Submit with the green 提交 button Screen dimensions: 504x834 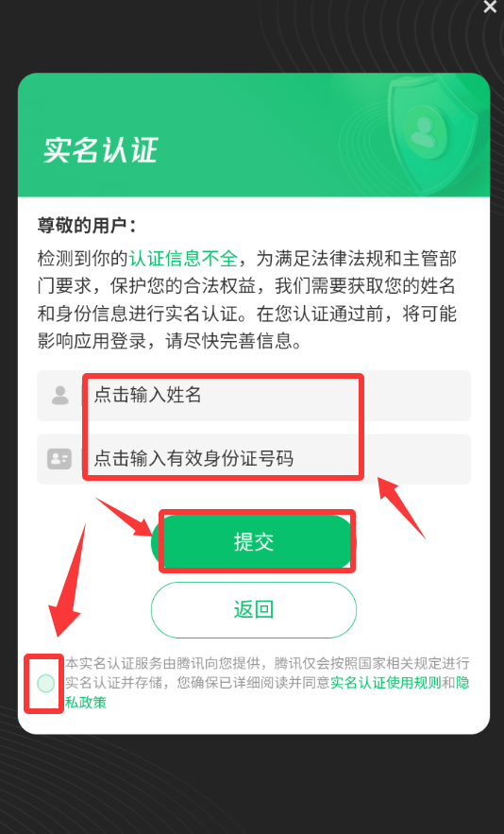(x=254, y=542)
